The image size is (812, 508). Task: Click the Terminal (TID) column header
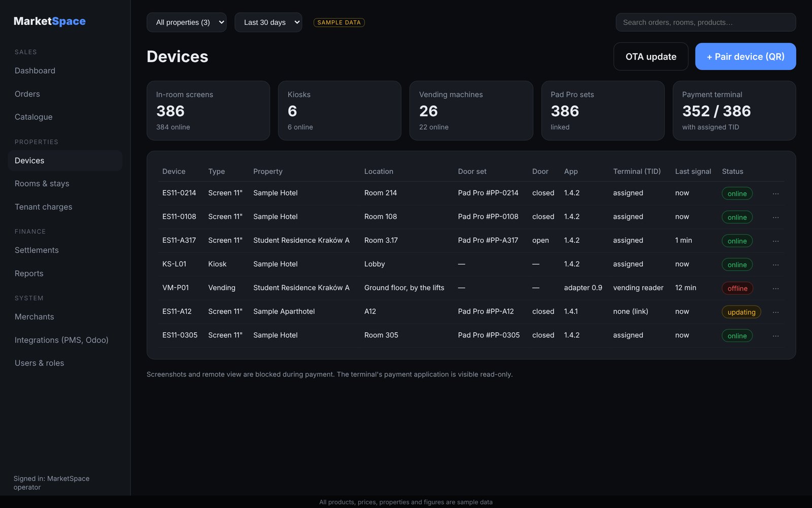tap(637, 171)
